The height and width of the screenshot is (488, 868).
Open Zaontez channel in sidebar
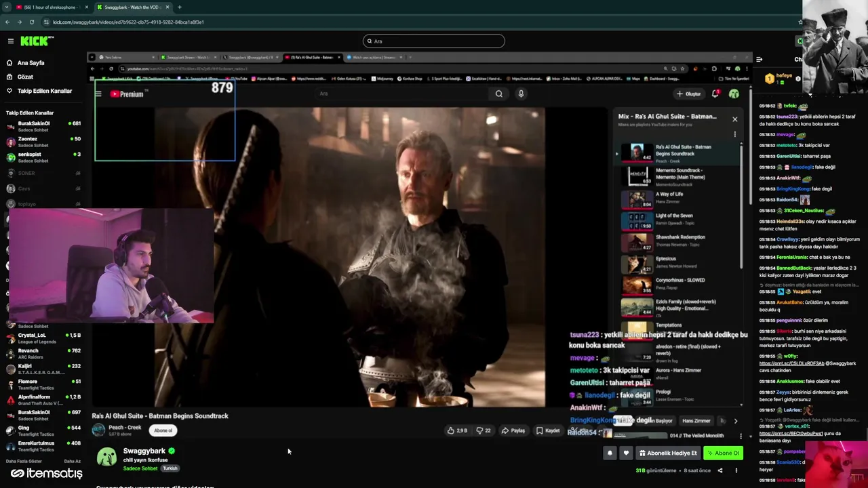coord(43,142)
